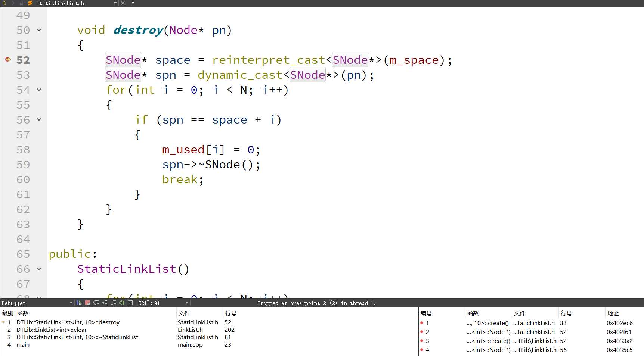Viewport: 644px width, 356px height.
Task: Close the staticlinklist.h document
Action: coord(123,3)
